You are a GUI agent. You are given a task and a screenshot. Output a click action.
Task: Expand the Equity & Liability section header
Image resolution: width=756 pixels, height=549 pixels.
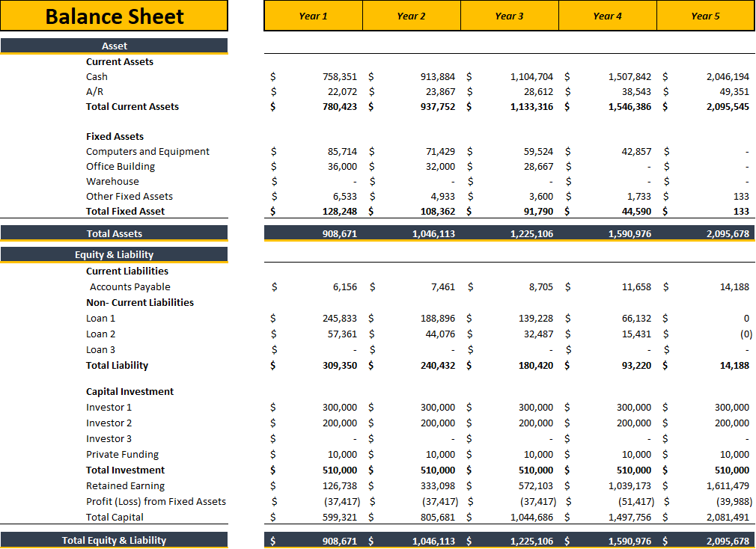(114, 254)
